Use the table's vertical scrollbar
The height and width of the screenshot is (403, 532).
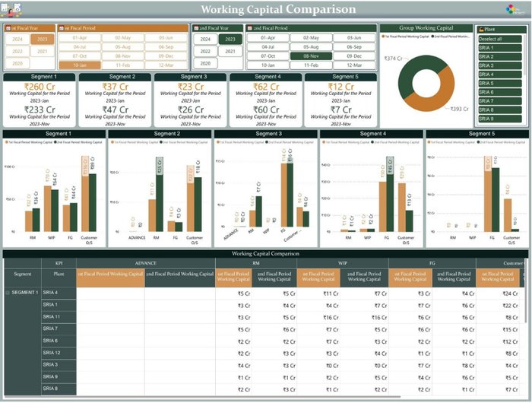[526, 292]
